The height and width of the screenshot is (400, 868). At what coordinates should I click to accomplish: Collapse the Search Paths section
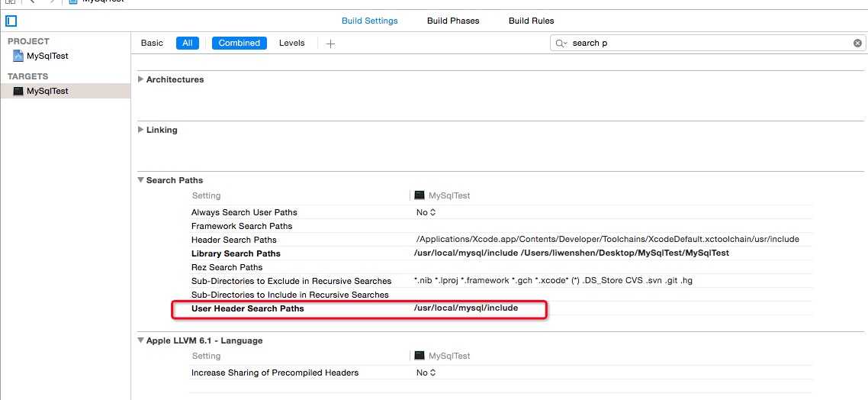141,180
